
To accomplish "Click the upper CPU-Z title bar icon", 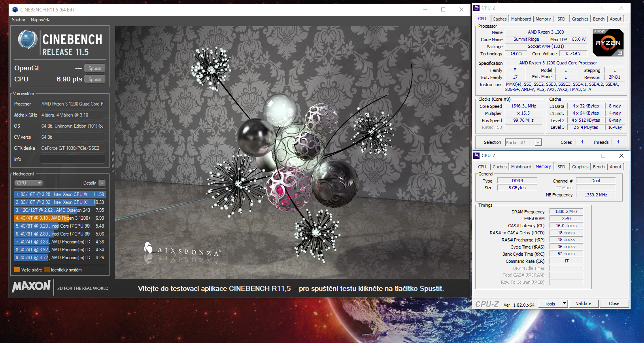I will pyautogui.click(x=477, y=8).
